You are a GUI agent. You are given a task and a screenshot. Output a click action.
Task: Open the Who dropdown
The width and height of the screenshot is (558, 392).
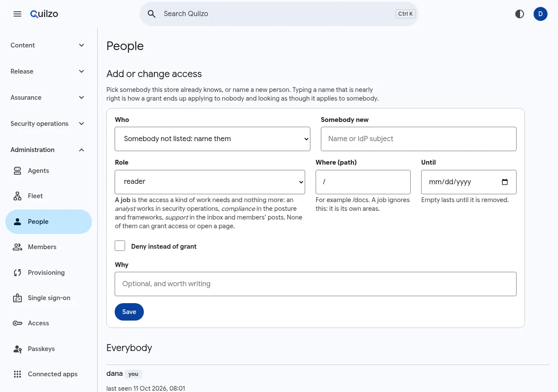tap(212, 139)
